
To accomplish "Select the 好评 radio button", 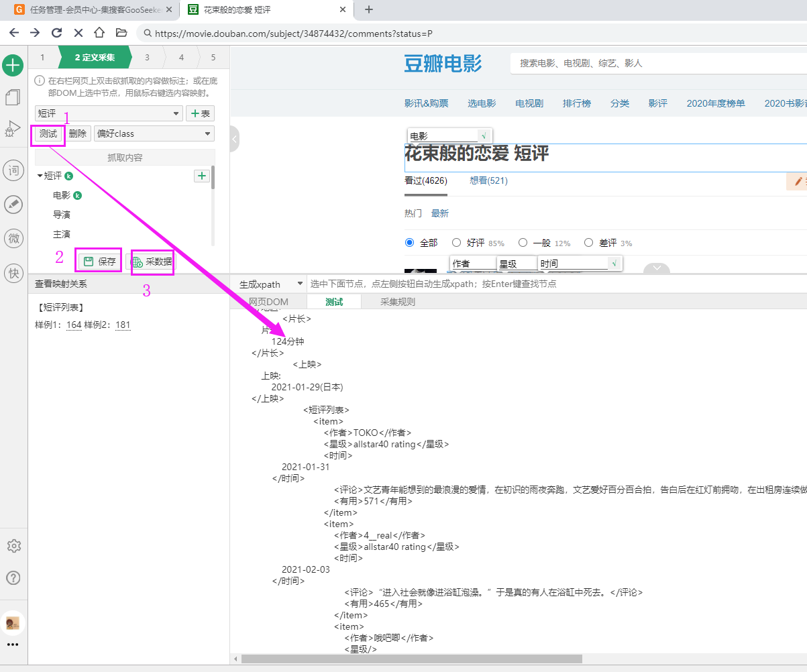I will [x=457, y=243].
